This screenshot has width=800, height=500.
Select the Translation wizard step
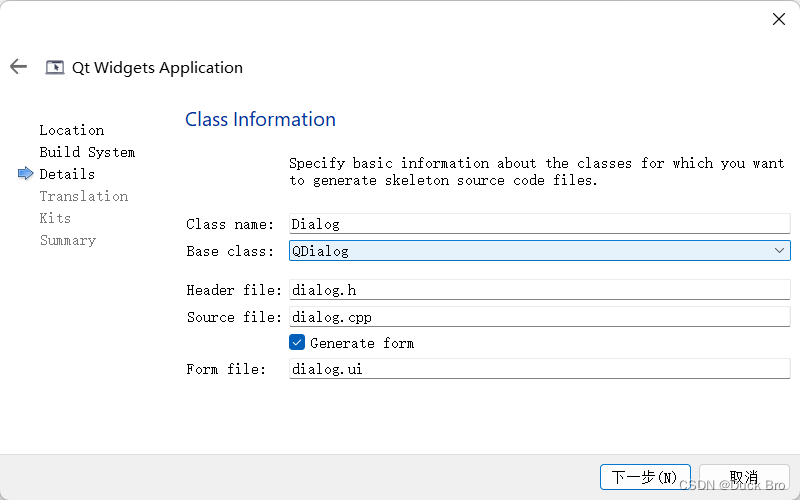(x=84, y=196)
